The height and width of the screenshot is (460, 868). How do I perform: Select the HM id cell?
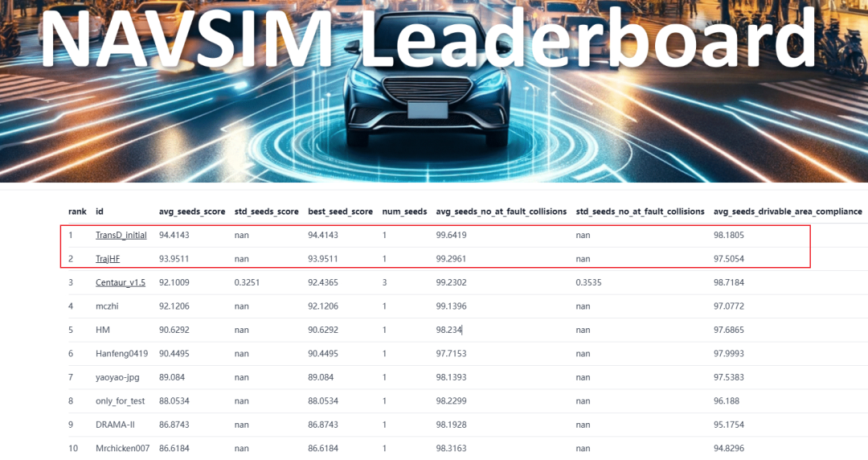click(x=102, y=330)
